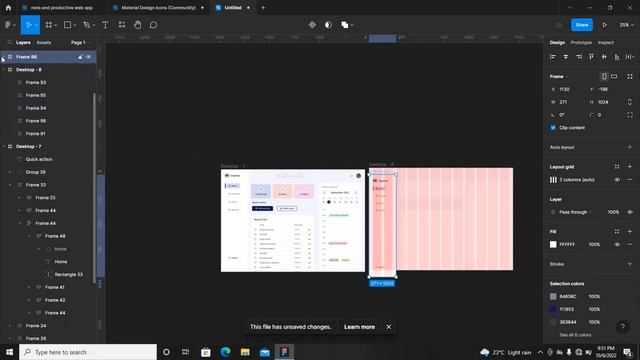The height and width of the screenshot is (360, 640).
Task: Select the Frame tool
Action: pyautogui.click(x=49, y=25)
